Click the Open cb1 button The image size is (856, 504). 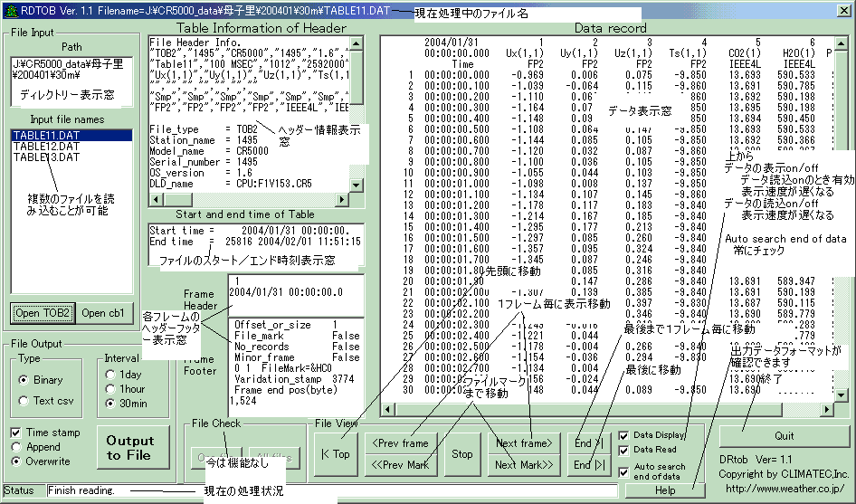click(x=103, y=313)
